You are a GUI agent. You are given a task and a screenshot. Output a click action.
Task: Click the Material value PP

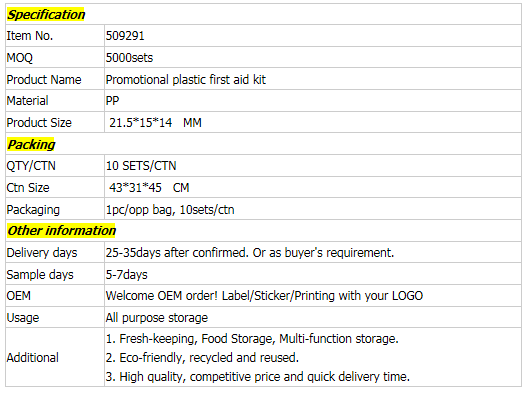coord(112,101)
